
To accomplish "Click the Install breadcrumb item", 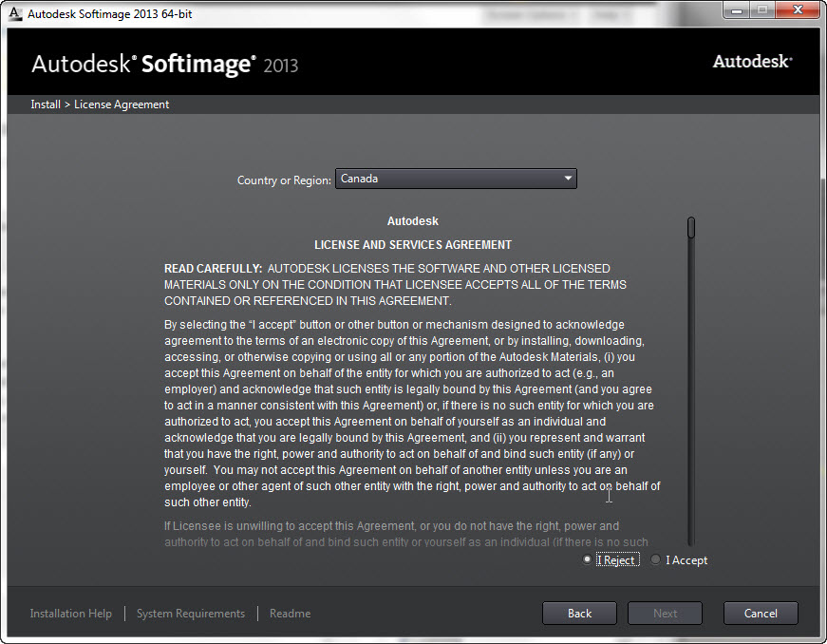I will (45, 104).
